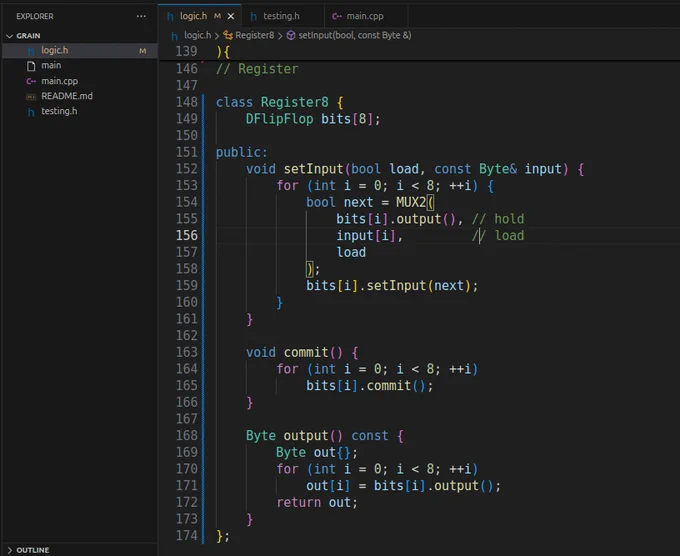The image size is (680, 556).
Task: Click the "// hold" comment
Action: [x=498, y=219]
